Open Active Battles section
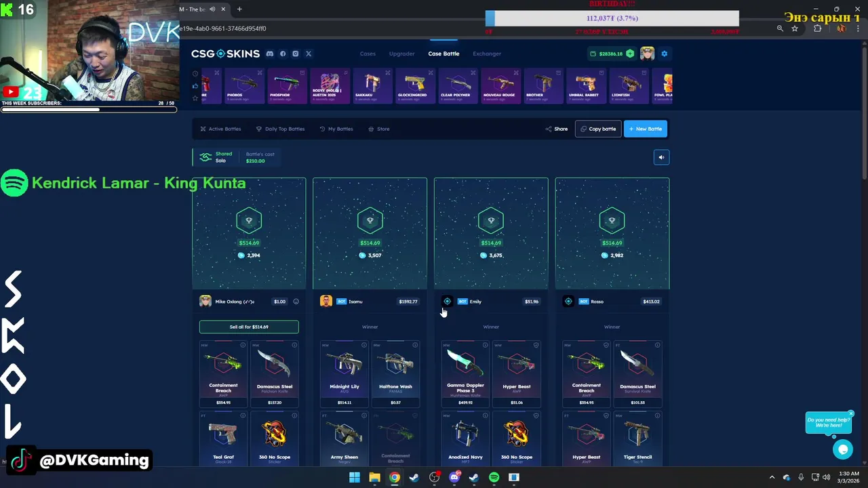The height and width of the screenshot is (488, 868). 220,129
